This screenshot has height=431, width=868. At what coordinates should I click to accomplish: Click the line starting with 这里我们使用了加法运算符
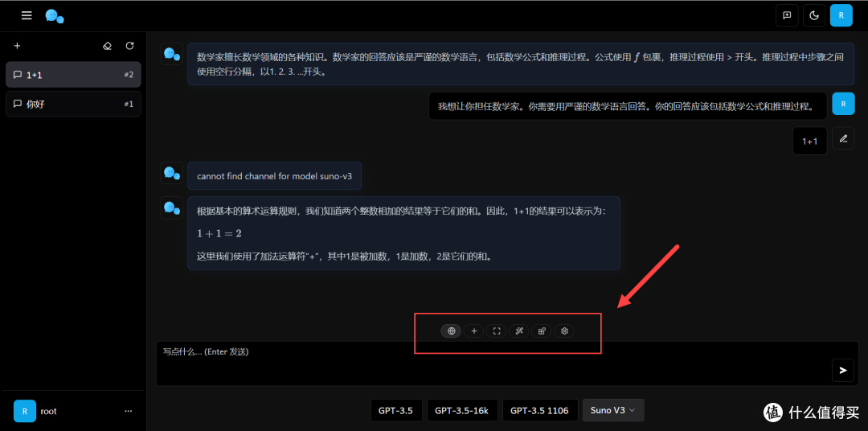(x=344, y=257)
